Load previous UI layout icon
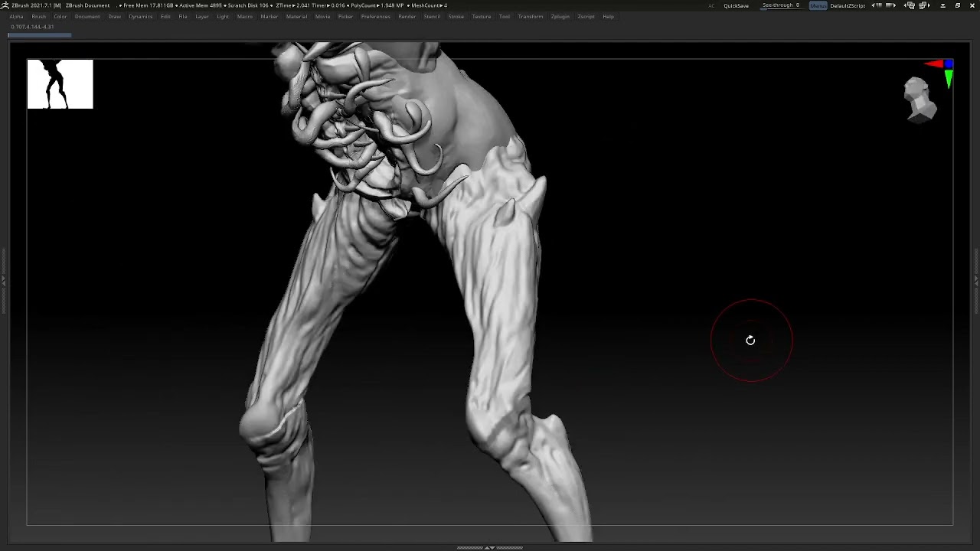The height and width of the screenshot is (551, 980). 910,5
